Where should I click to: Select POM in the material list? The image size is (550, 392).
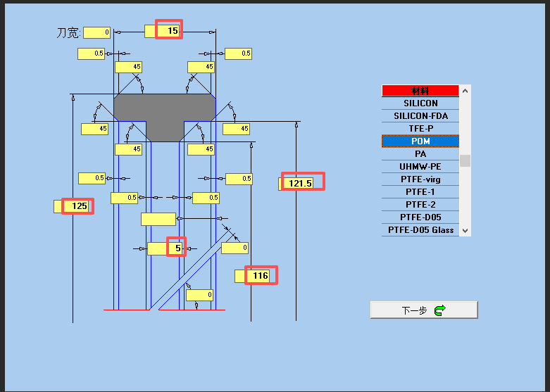coord(420,141)
